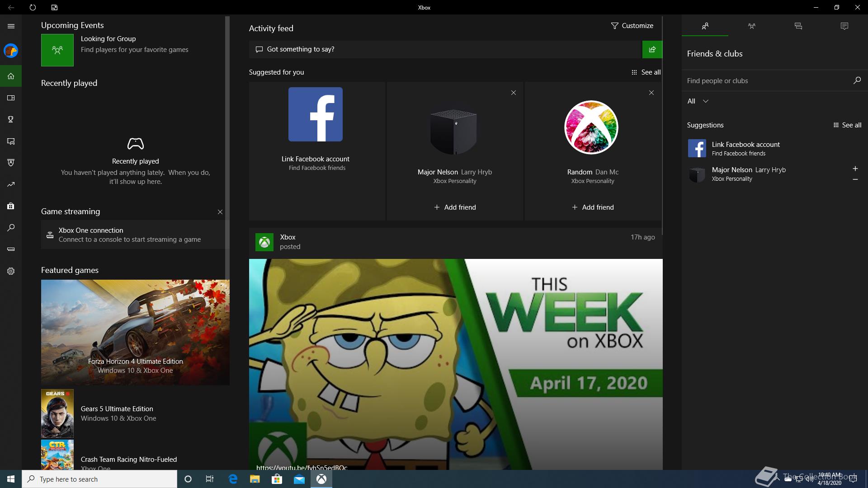Screen dimensions: 868x488
Task: Click the refresh icon in title bar
Action: [33, 7]
